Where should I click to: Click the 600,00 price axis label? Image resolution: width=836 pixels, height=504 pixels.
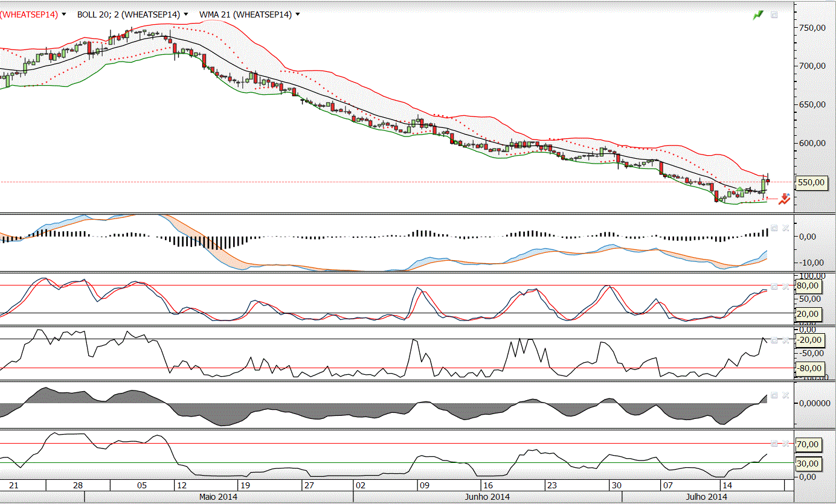click(x=812, y=143)
